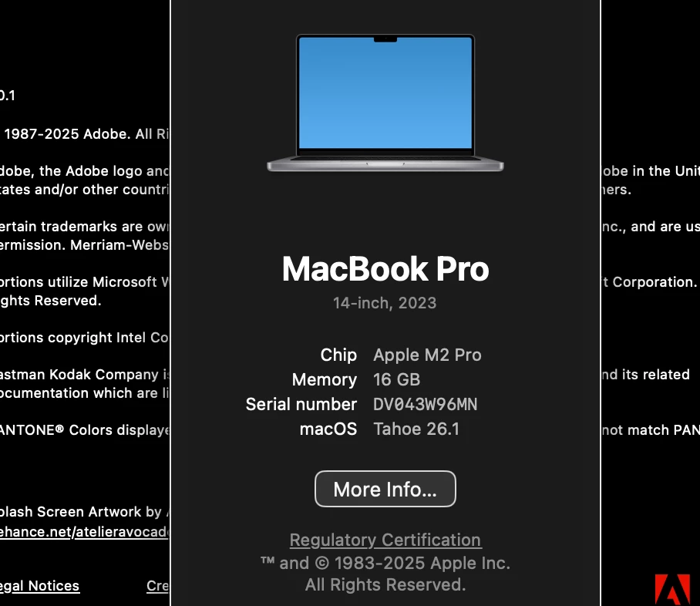Click the 16 GB memory value
Viewport: 700px width, 606px height.
[x=397, y=379]
